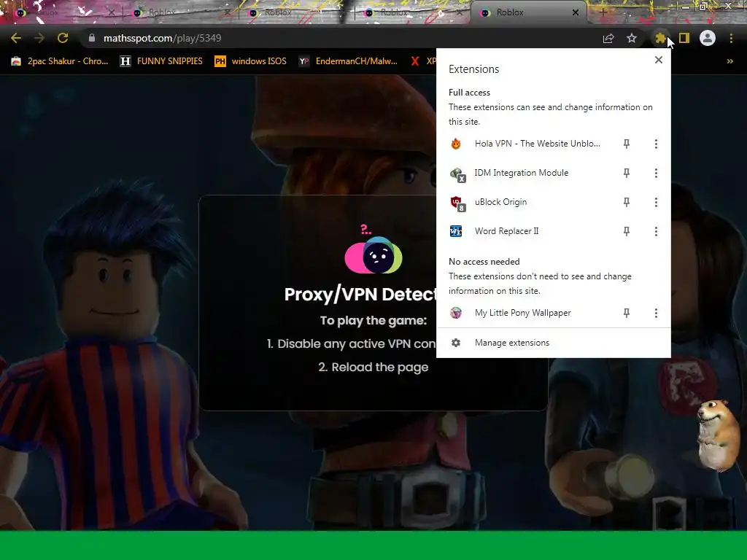Viewport: 747px width, 560px height.
Task: Bookmark this page with the star
Action: [632, 38]
